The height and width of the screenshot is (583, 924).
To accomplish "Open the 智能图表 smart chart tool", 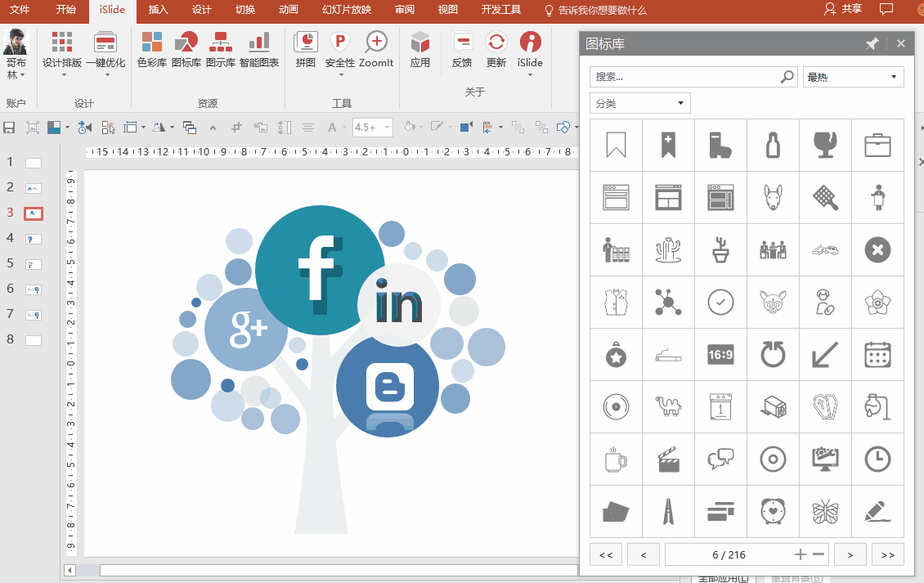I will tap(259, 50).
